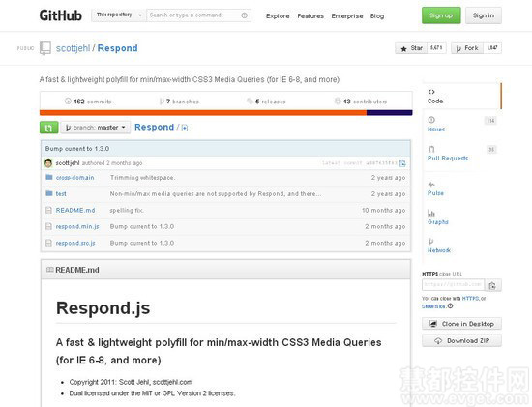Viewport: 532px width, 407px height.
Task: Click the Pulse activity icon
Action: 431,185
